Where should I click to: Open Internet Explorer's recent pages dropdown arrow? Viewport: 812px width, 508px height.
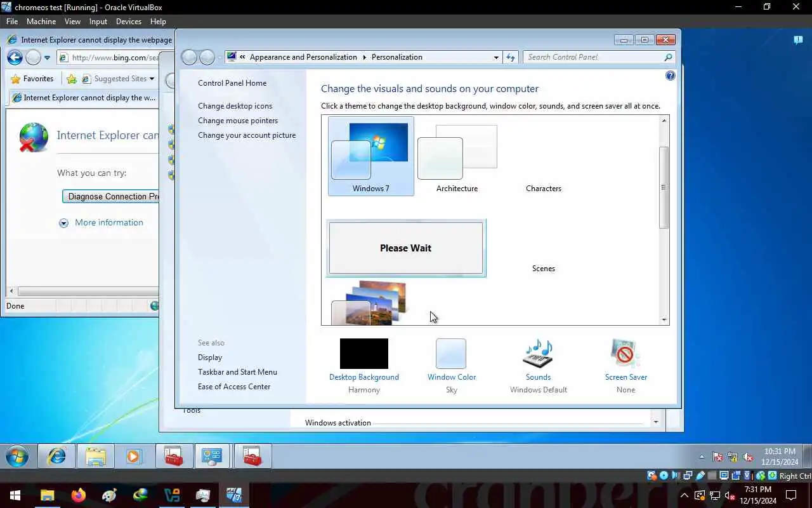(x=47, y=58)
